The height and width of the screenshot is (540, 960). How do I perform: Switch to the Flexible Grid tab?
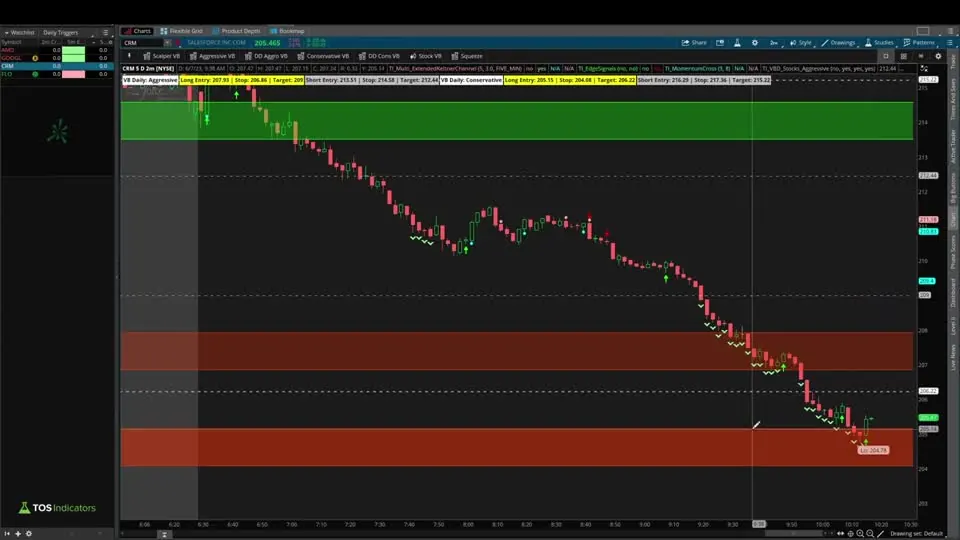pos(181,31)
